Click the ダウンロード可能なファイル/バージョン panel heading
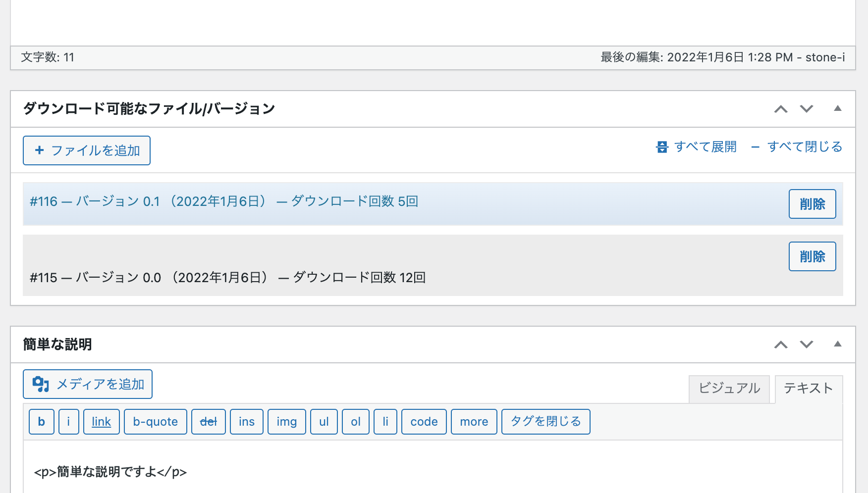This screenshot has width=868, height=493. pyautogui.click(x=149, y=109)
